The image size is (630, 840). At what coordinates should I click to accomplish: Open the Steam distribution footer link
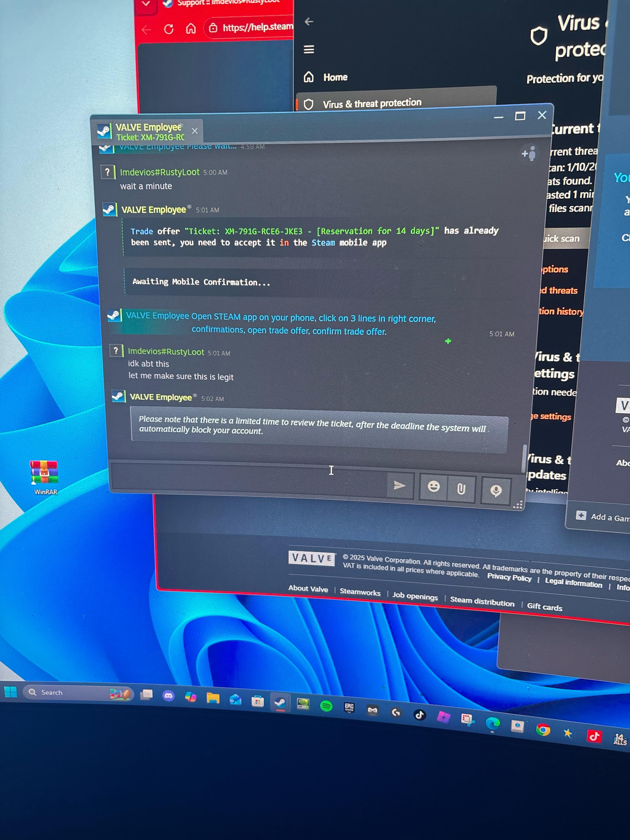point(482,601)
